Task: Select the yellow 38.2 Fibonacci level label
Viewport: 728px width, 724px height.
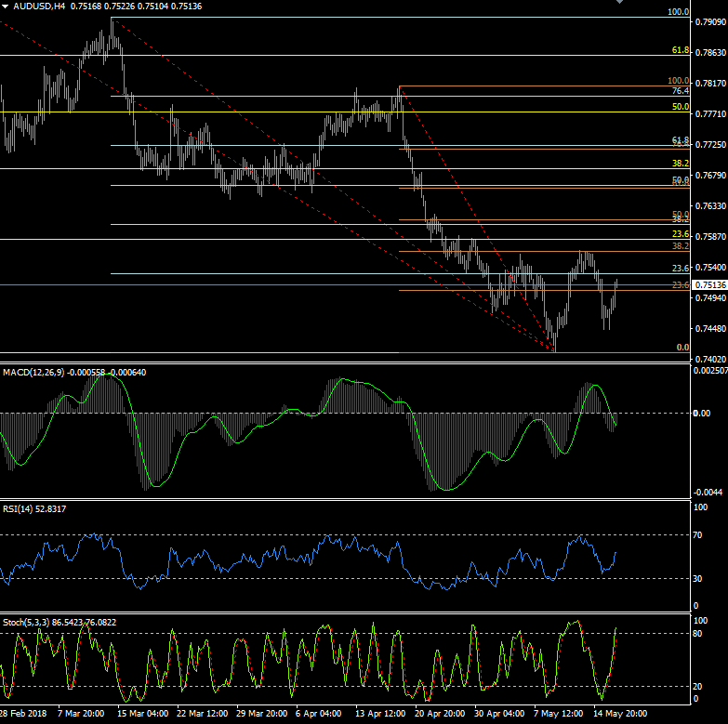Action: [x=680, y=164]
